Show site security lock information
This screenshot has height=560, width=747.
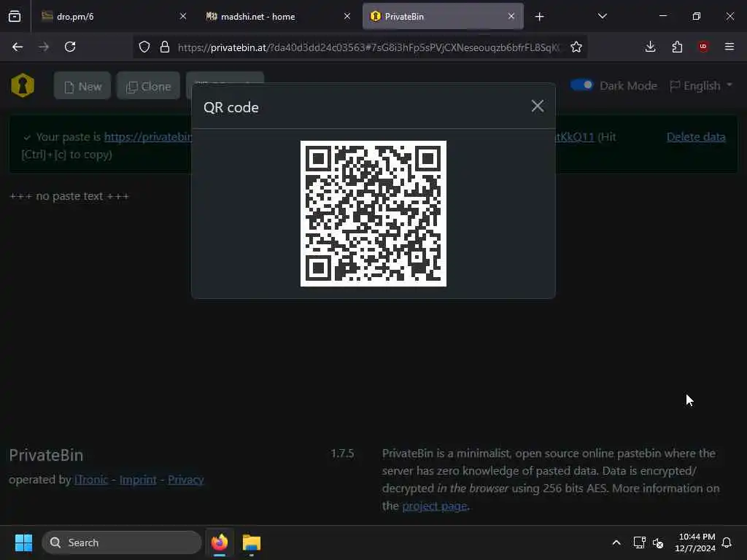point(165,47)
